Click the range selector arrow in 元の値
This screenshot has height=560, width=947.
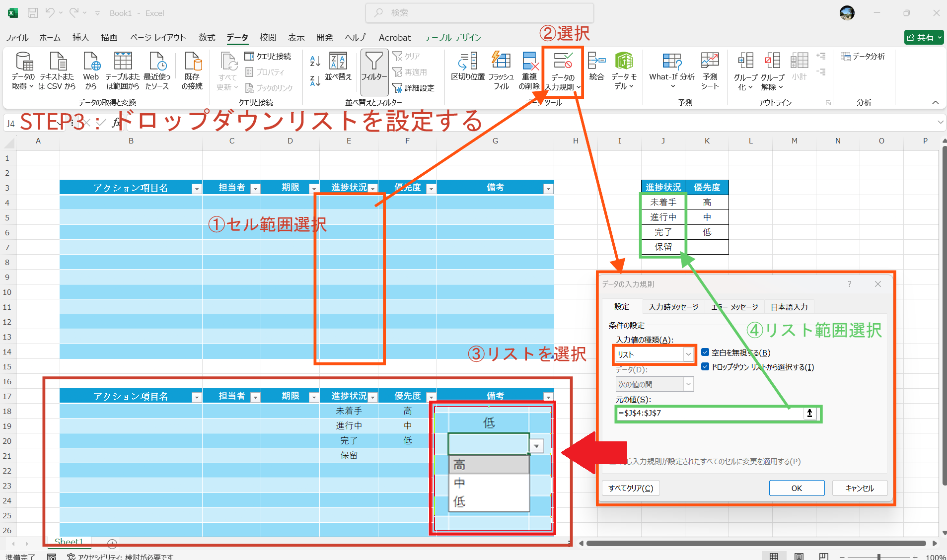click(809, 413)
